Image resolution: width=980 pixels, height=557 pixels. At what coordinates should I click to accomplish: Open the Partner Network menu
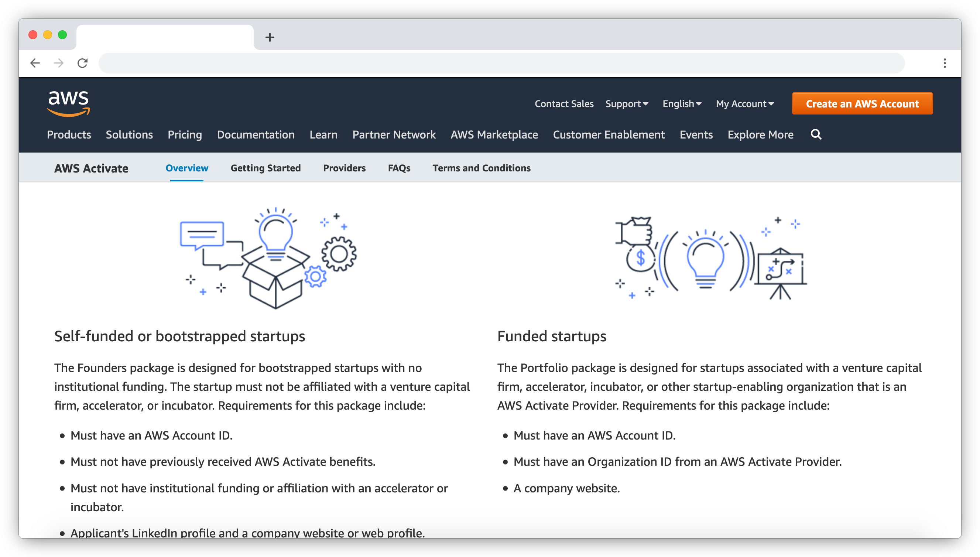click(394, 135)
